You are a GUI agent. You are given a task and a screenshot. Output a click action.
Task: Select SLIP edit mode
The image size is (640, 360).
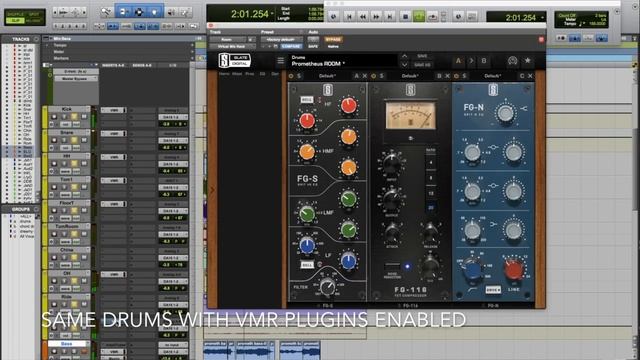pyautogui.click(x=15, y=20)
